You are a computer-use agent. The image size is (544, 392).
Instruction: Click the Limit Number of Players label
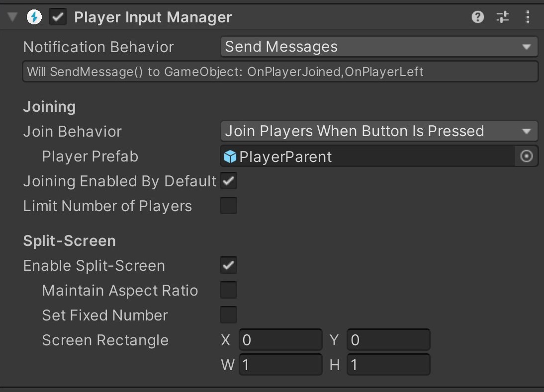[107, 206]
